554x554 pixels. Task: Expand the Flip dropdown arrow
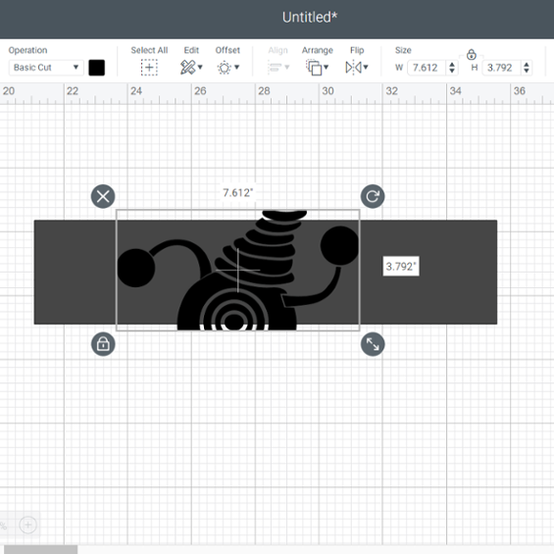click(x=366, y=67)
